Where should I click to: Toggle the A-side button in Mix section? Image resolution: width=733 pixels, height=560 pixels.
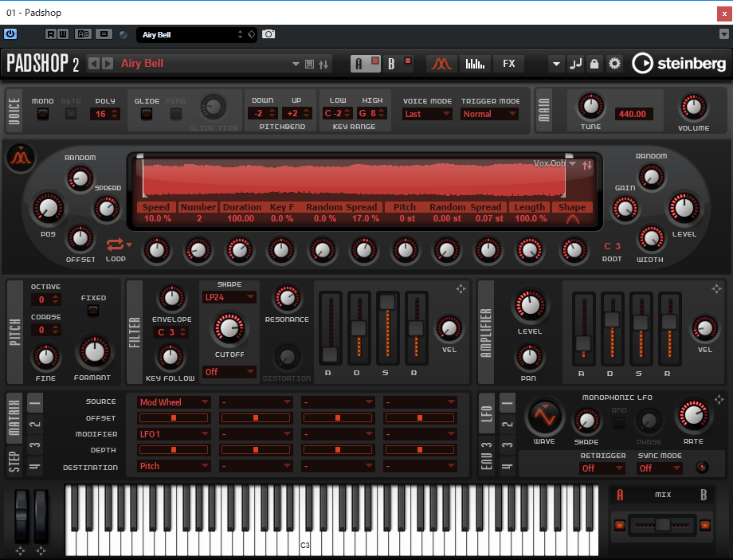[x=620, y=526]
